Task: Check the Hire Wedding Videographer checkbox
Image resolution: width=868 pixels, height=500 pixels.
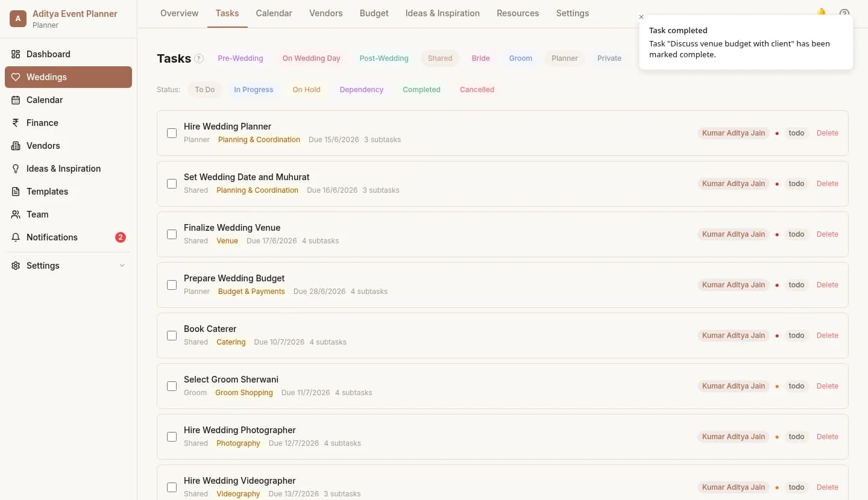Action: point(172,487)
